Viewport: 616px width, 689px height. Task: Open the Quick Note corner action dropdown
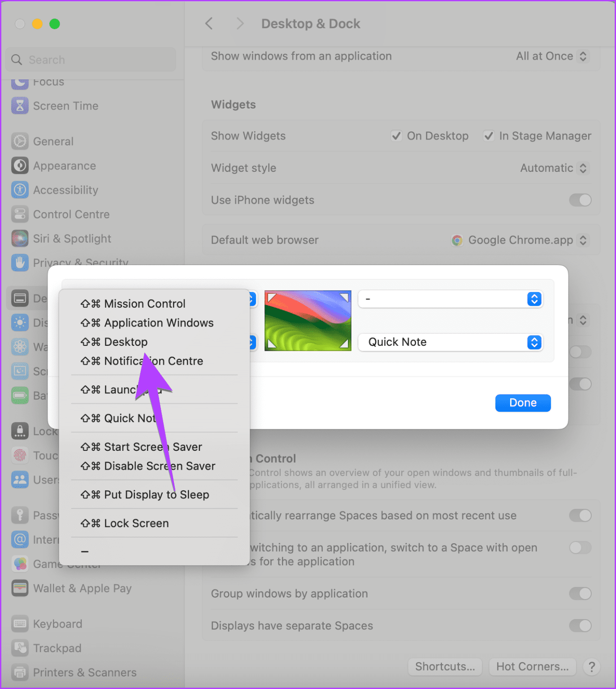450,342
